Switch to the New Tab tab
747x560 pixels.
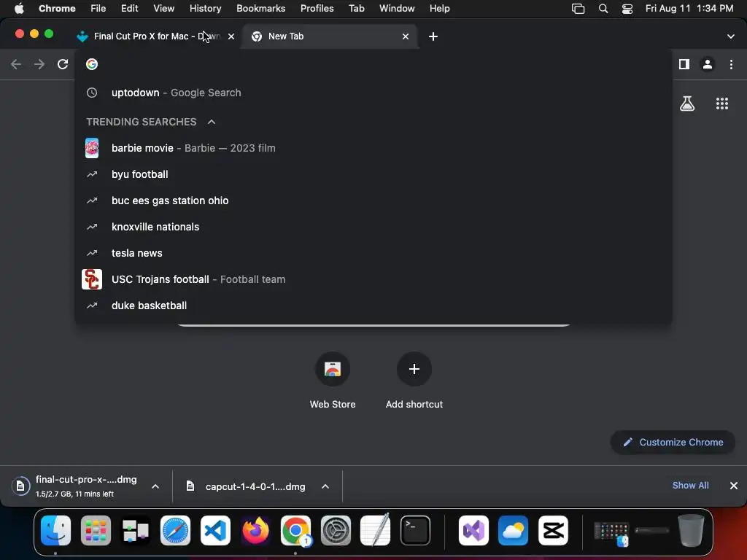[x=330, y=36]
